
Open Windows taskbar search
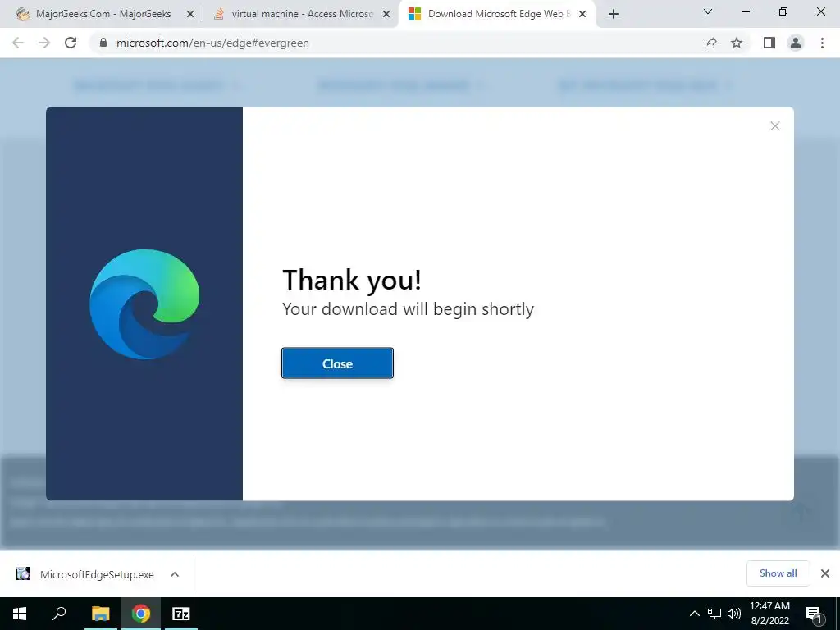(59, 614)
